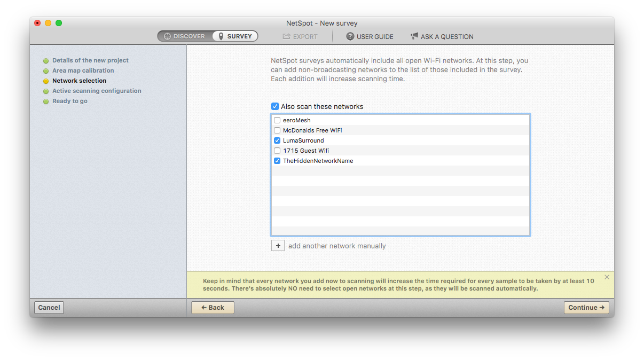Check the eeroMesh network checkbox
Viewport: 644px width, 360px height.
[x=277, y=120]
